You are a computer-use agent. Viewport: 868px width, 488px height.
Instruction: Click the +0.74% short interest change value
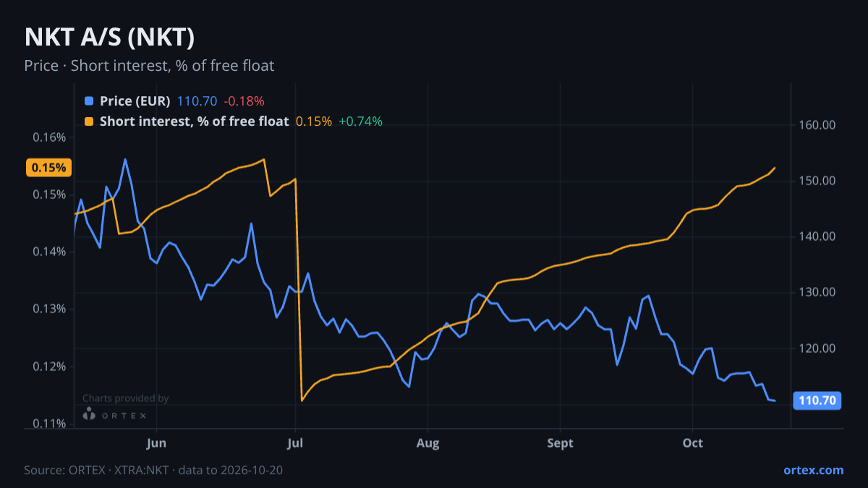coord(360,121)
